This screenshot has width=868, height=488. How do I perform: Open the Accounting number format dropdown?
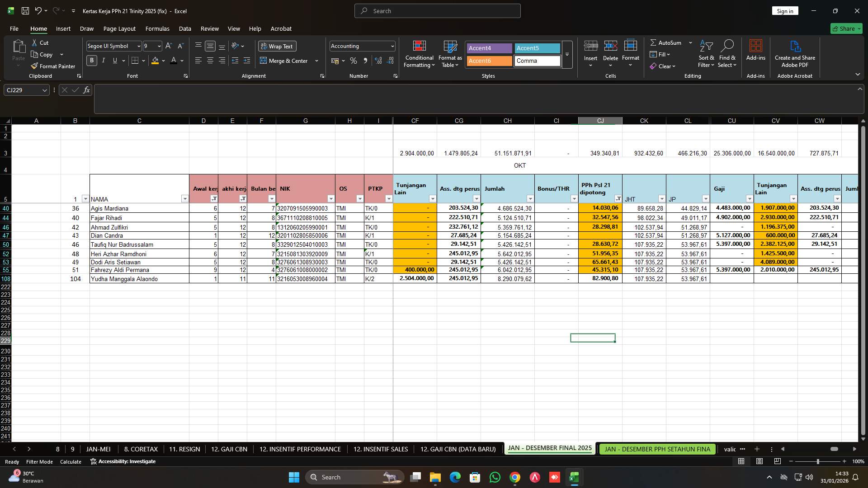tap(391, 46)
